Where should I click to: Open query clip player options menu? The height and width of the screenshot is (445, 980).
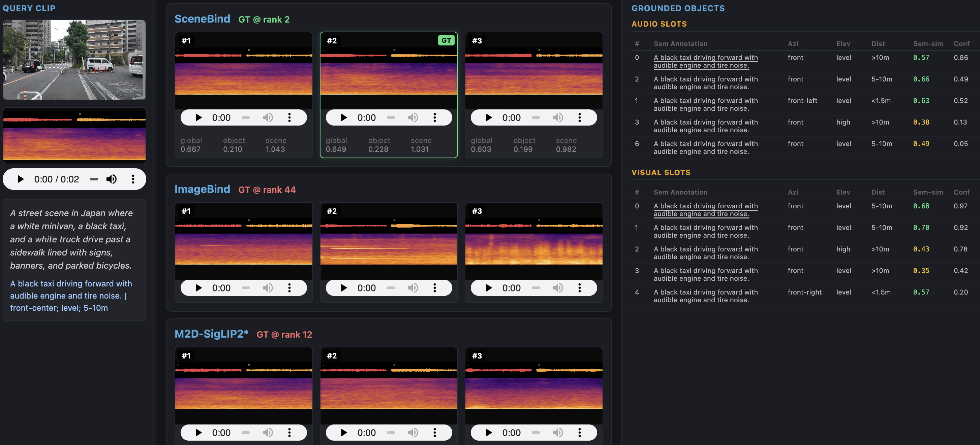click(133, 179)
